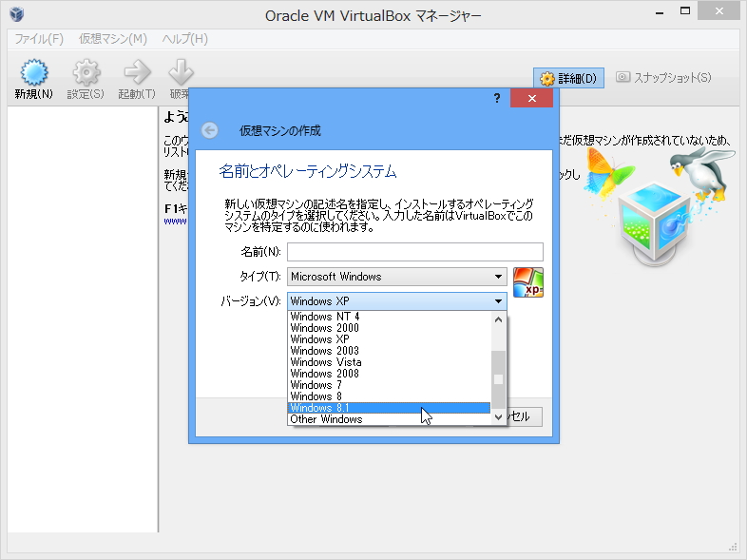Select Other Windows from the list
Image resolution: width=747 pixels, height=560 pixels.
pos(390,419)
